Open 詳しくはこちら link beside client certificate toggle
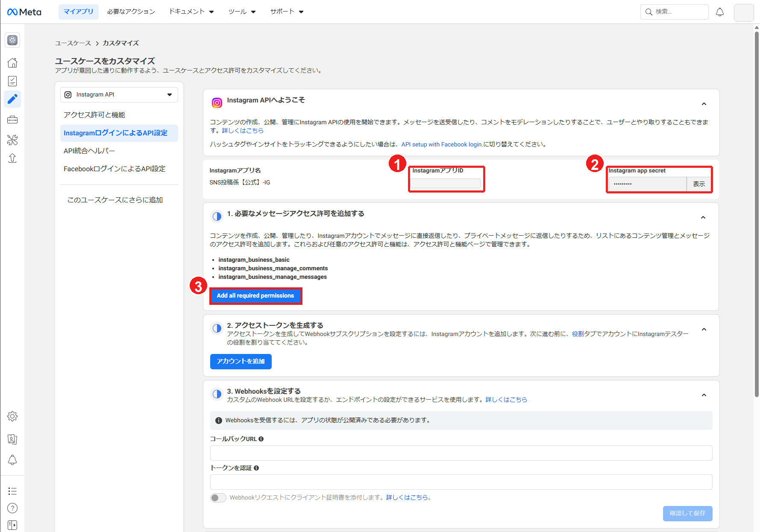The width and height of the screenshot is (760, 532). pos(407,497)
